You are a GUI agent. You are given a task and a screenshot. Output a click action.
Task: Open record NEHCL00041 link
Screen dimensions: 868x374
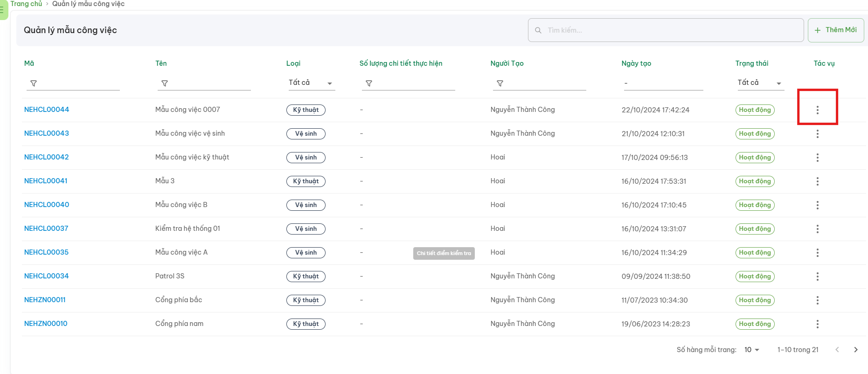pyautogui.click(x=46, y=181)
